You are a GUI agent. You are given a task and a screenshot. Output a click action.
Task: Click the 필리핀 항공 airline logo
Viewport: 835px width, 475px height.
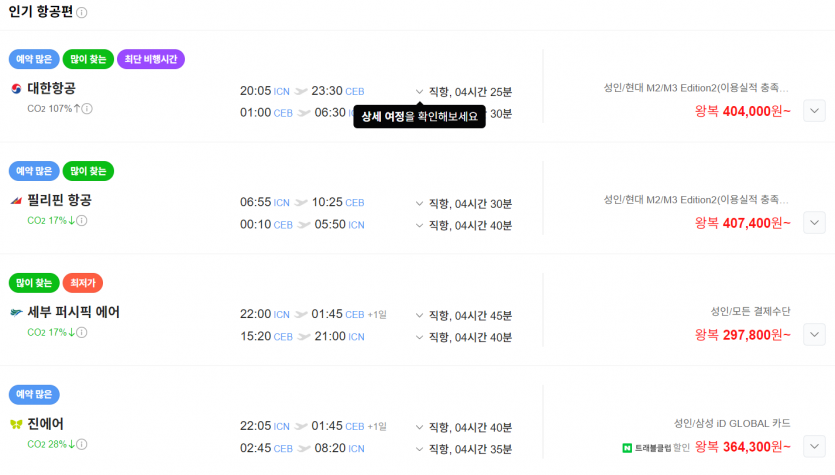click(x=17, y=201)
